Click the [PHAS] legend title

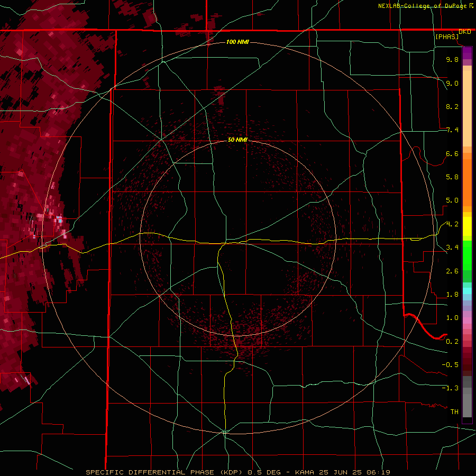tap(447, 37)
